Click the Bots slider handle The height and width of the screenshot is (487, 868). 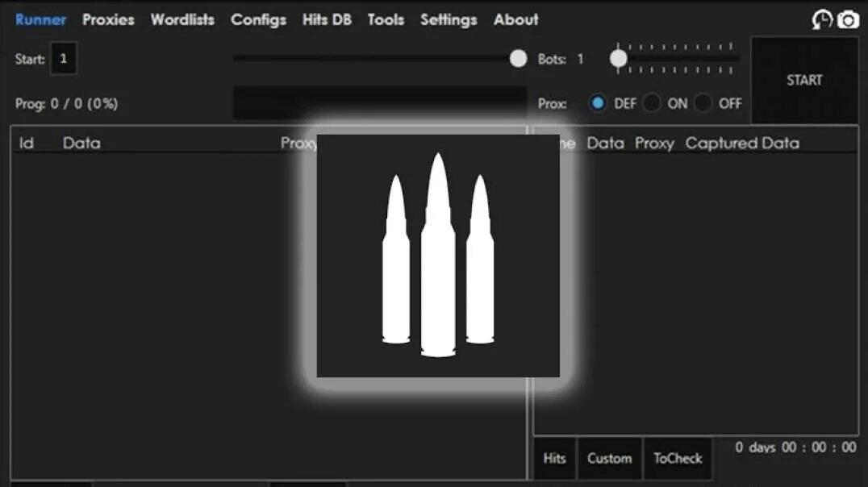619,58
